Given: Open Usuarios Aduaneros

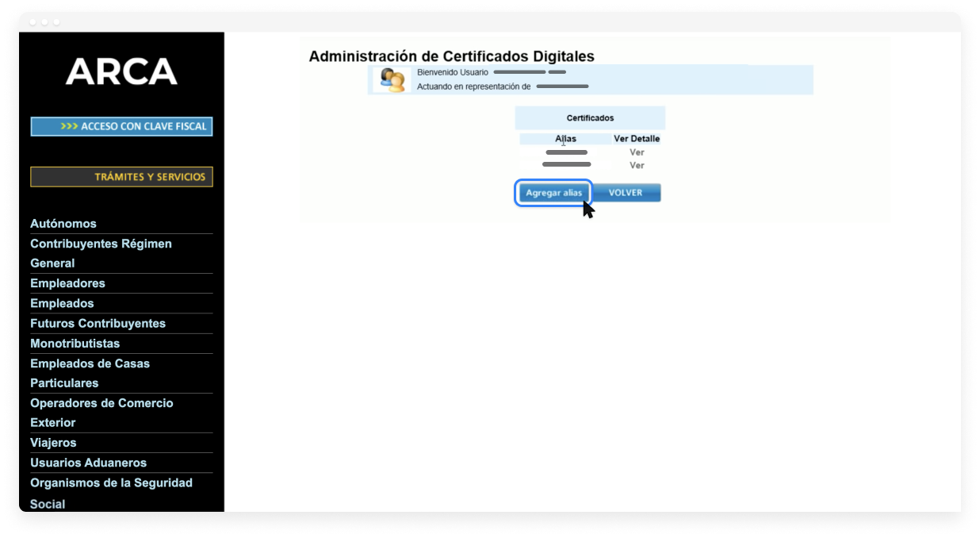Looking at the screenshot, I should tap(88, 463).
